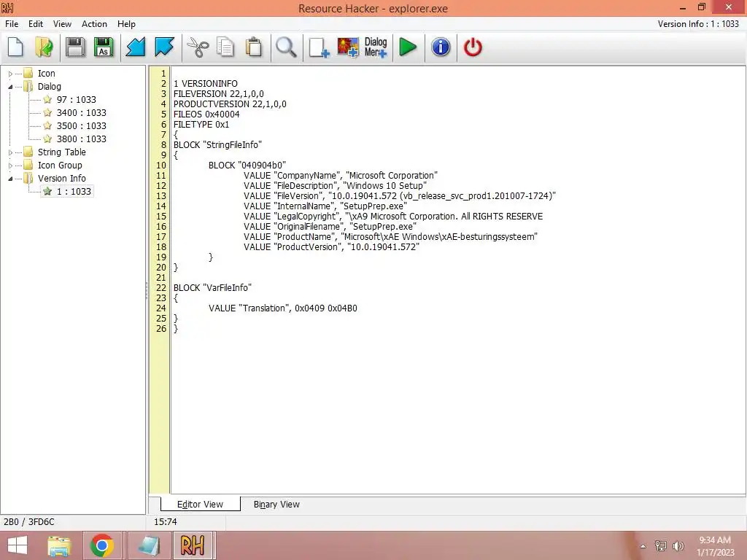Click line number 13 in the gutter

(161, 195)
